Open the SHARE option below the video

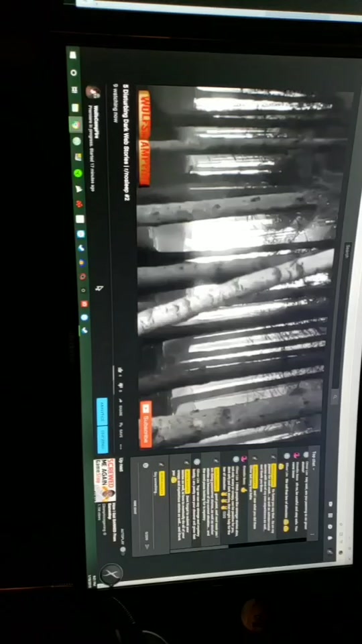(121, 409)
